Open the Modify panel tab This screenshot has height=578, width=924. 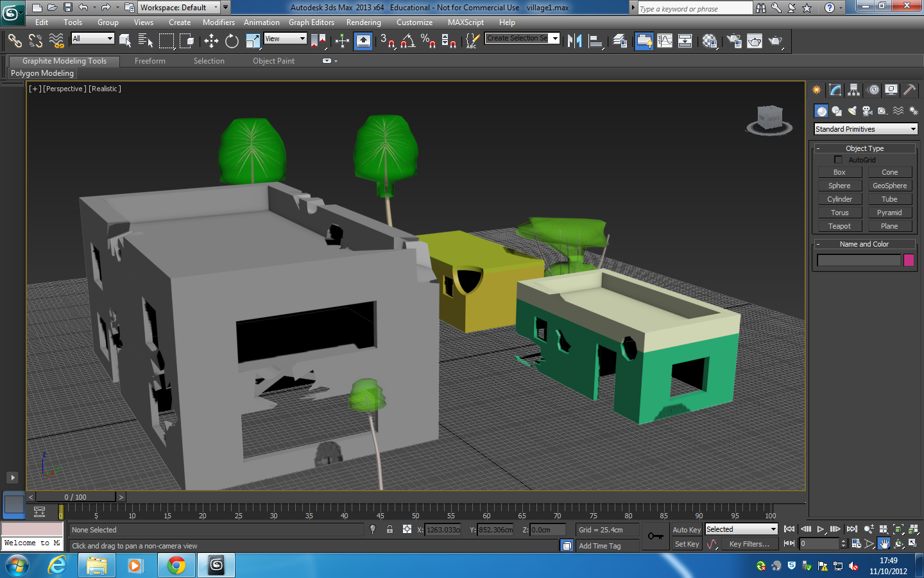tap(835, 90)
